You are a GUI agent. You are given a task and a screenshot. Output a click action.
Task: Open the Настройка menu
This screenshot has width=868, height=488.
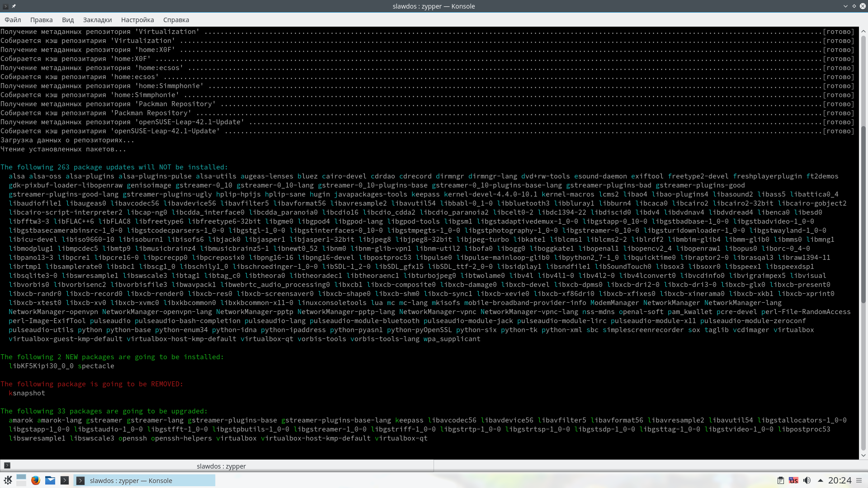click(137, 20)
